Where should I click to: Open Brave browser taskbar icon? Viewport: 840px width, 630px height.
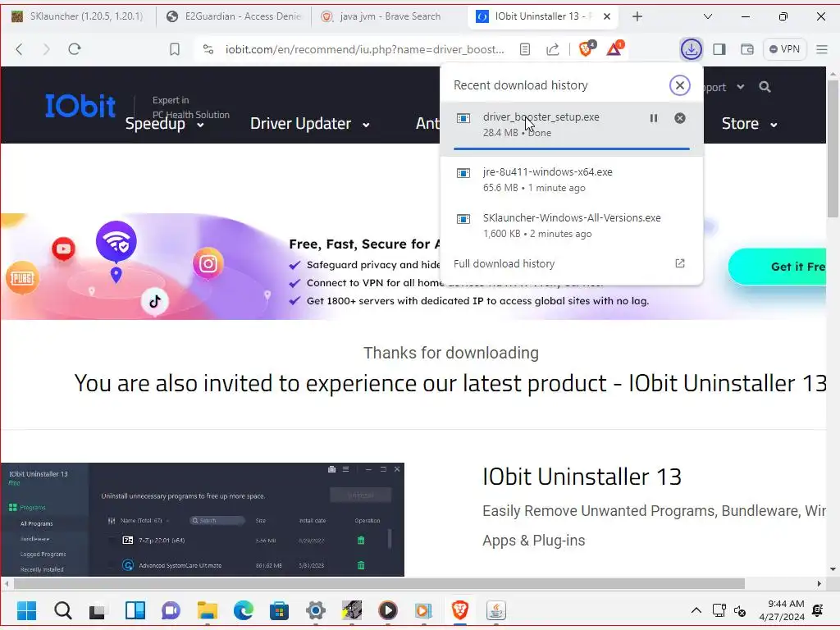tap(459, 610)
